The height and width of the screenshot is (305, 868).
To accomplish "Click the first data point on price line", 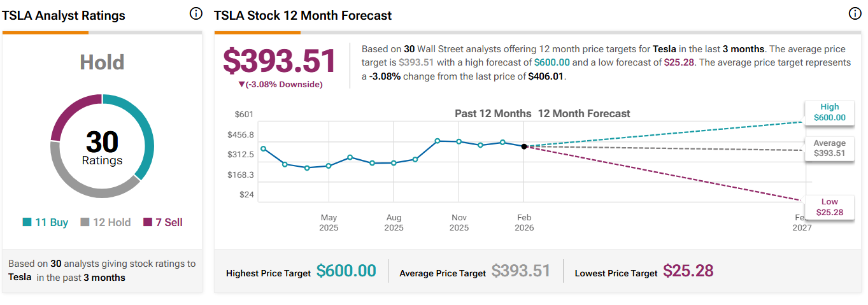I will [263, 149].
